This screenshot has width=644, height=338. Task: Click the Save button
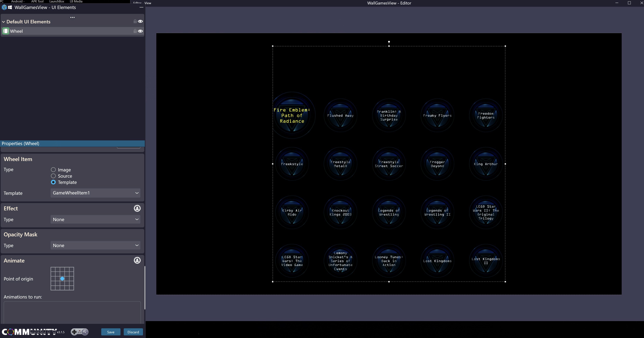coord(111,332)
